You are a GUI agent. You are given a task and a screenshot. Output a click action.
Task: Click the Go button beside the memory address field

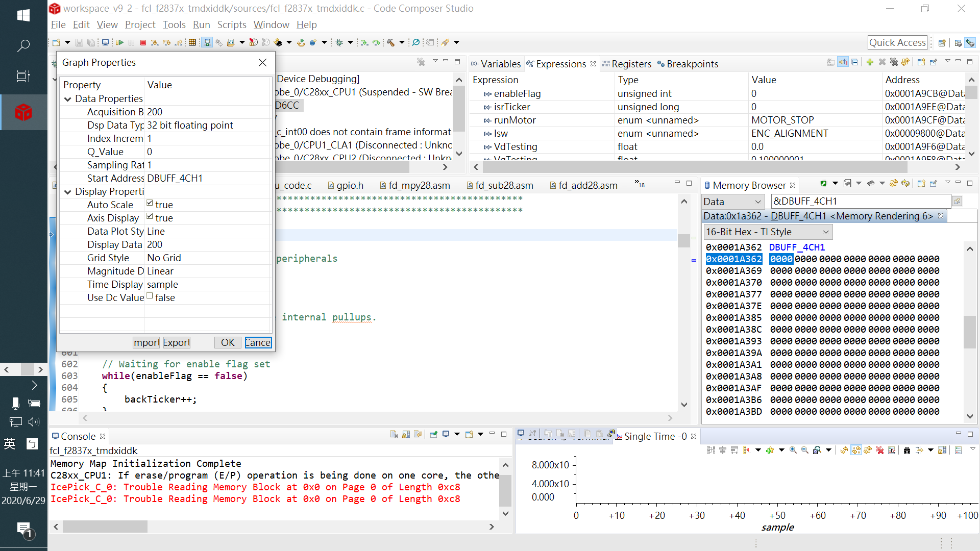(x=958, y=202)
